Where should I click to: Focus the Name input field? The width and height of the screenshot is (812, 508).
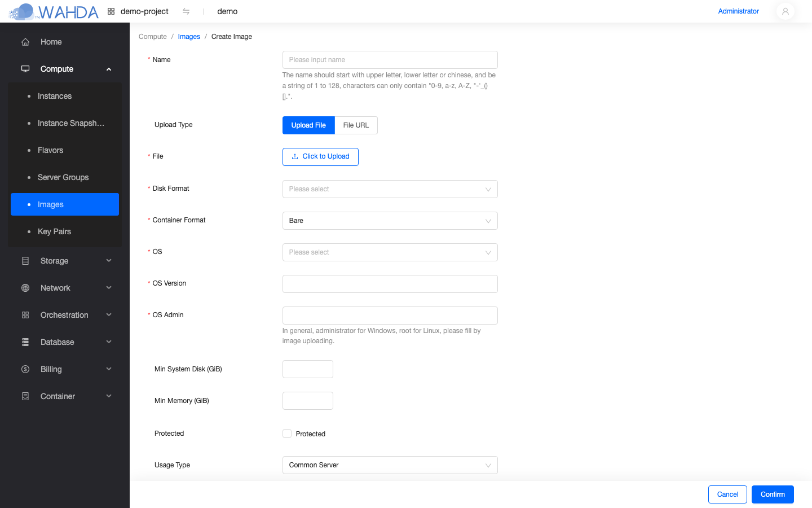click(x=390, y=60)
